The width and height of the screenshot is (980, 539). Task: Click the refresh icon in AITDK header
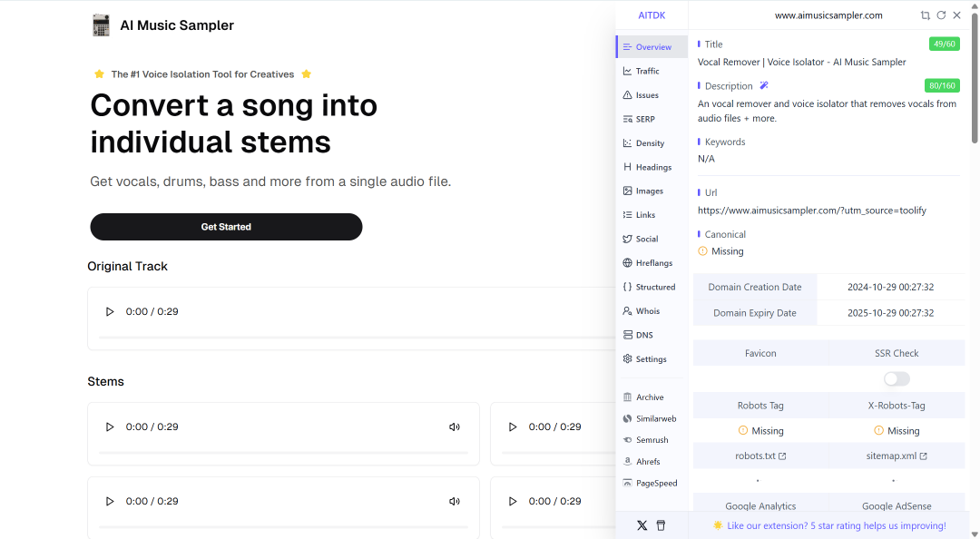click(941, 15)
